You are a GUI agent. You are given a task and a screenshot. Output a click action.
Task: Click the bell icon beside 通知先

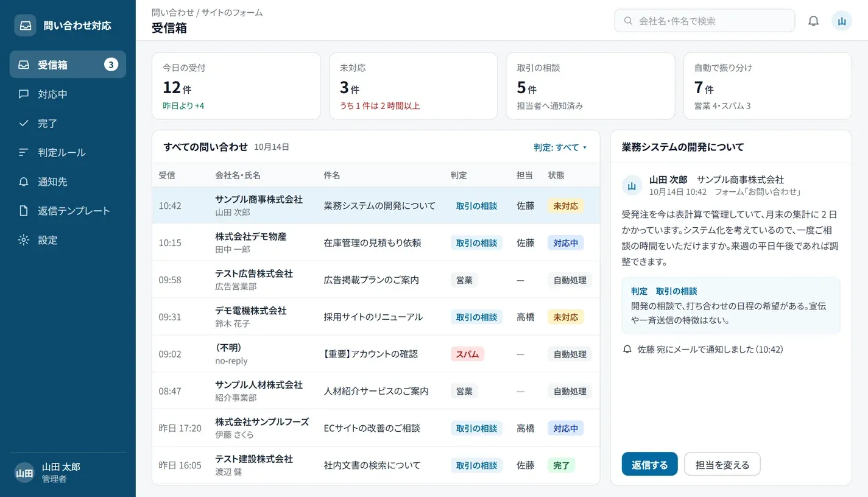pyautogui.click(x=24, y=182)
